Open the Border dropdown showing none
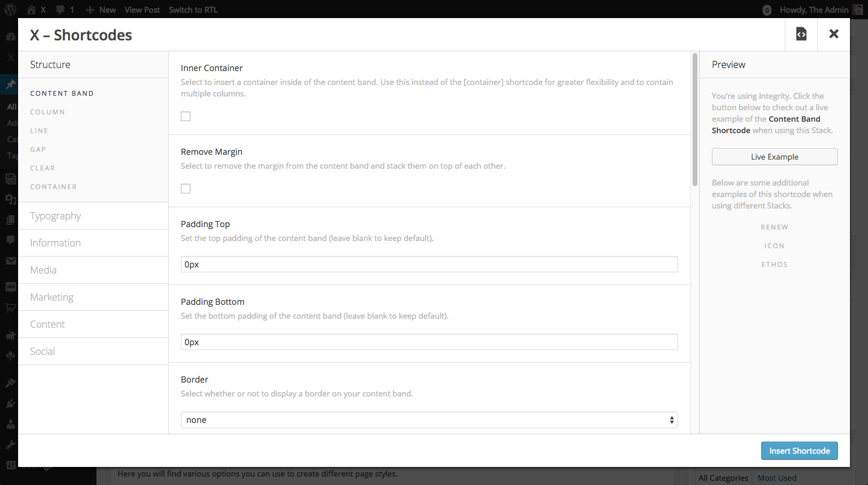The height and width of the screenshot is (485, 868). [429, 419]
